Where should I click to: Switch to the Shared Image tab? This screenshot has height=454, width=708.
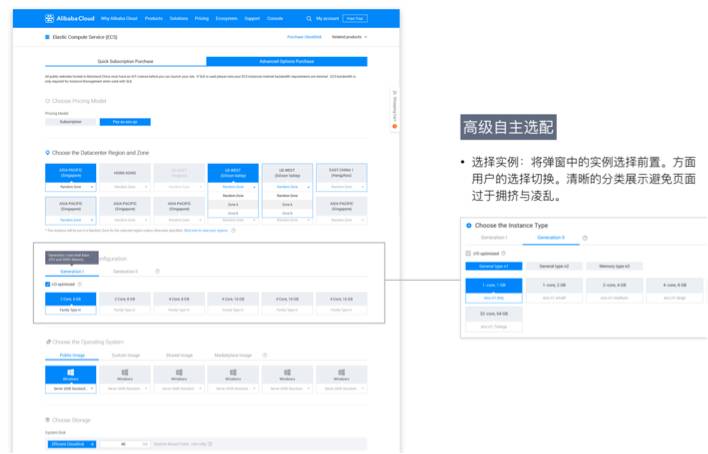[179, 356]
